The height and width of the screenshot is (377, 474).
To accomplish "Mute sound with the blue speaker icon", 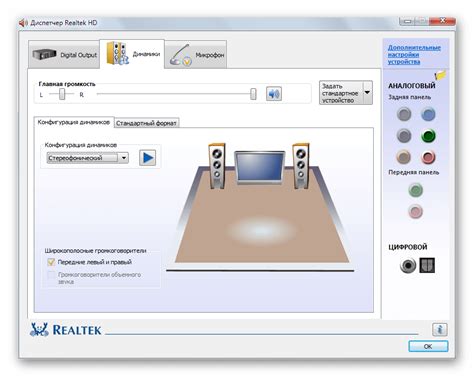I will coord(273,94).
